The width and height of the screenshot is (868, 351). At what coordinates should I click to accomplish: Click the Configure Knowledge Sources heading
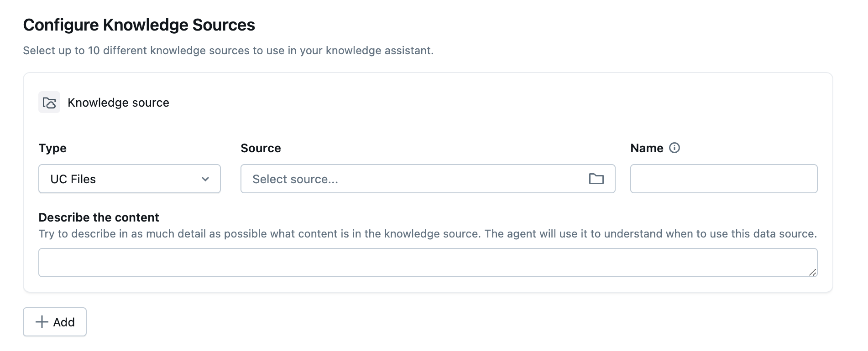point(139,25)
